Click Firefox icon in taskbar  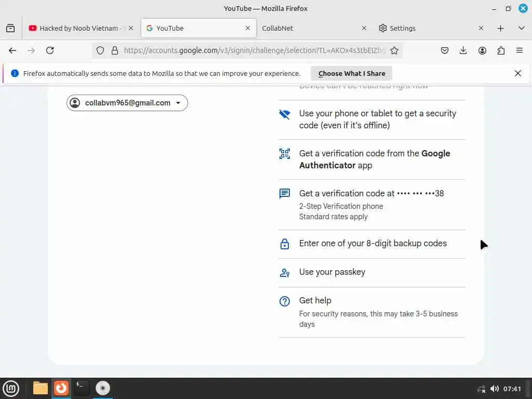[x=61, y=388]
